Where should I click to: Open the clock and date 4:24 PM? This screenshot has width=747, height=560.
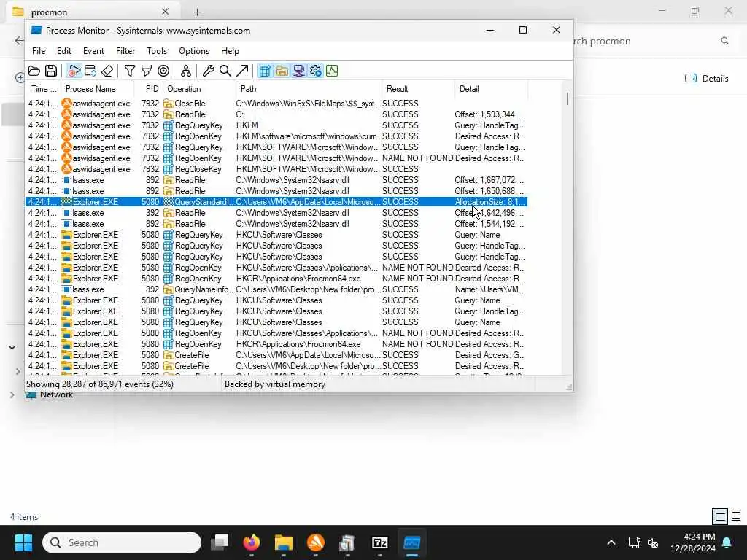pos(693,542)
